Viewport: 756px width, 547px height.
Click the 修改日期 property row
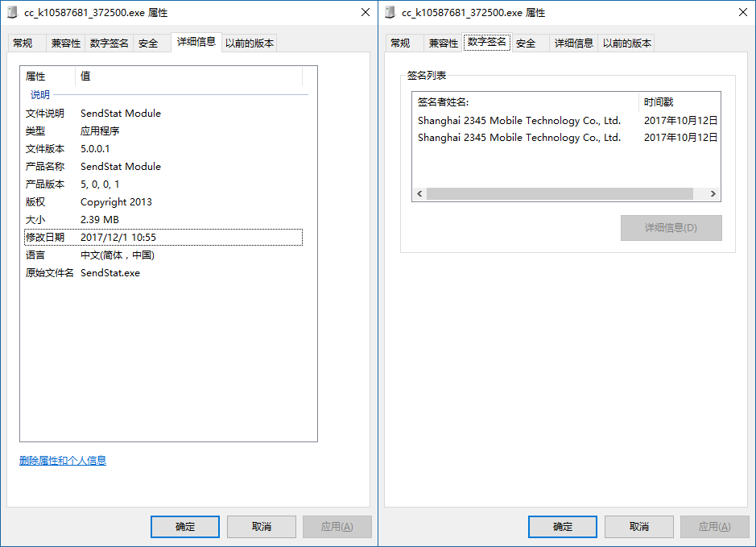point(121,237)
